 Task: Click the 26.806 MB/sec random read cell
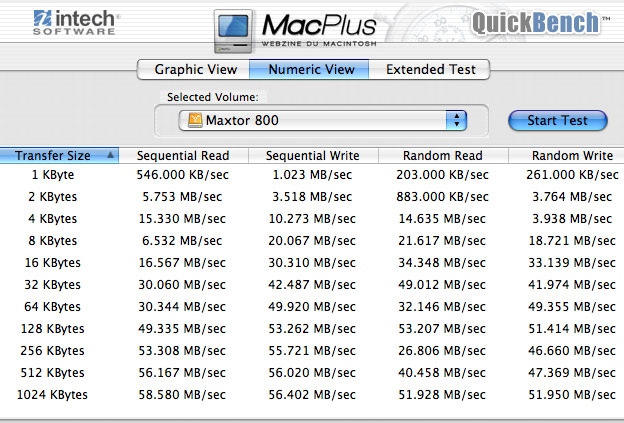click(x=442, y=351)
